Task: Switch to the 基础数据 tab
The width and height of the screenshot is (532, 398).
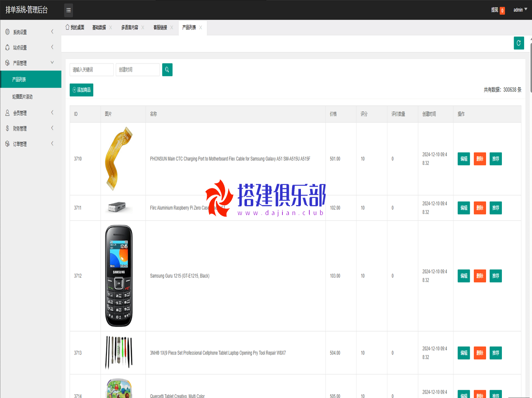Action: 99,28
